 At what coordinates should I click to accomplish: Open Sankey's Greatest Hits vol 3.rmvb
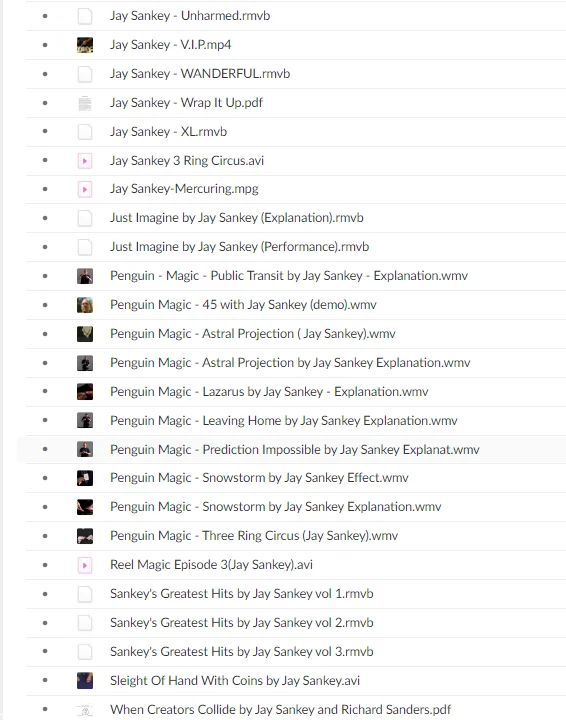click(x=241, y=651)
